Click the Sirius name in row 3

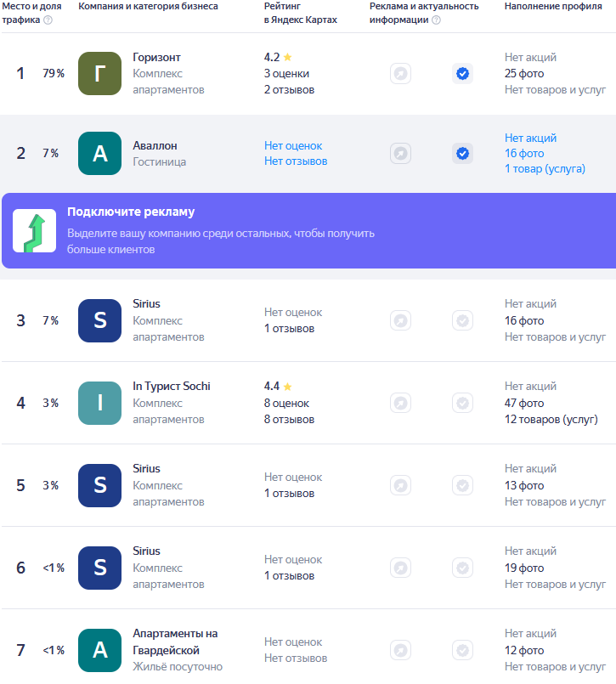[147, 303]
